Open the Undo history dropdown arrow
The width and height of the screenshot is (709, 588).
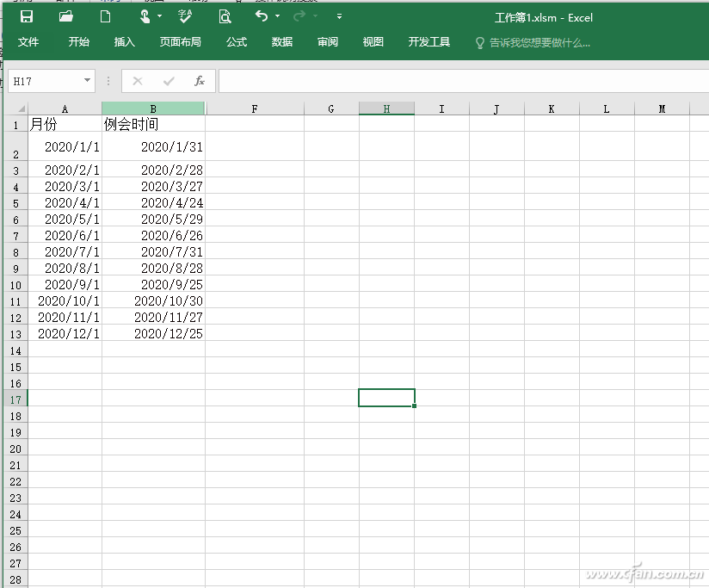[278, 16]
